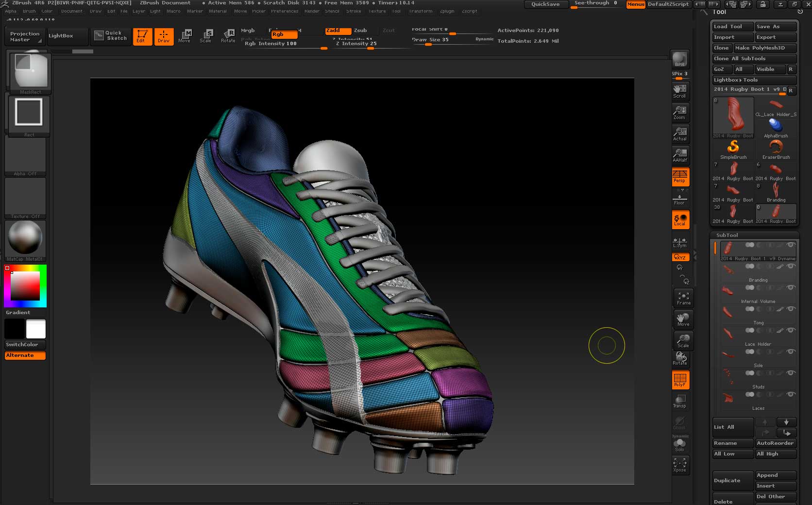Open the SimpleBrush in the brush palette
This screenshot has width=812, height=505.
[733, 147]
